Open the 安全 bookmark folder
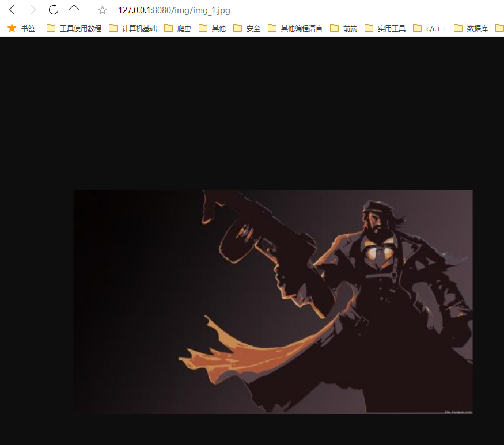This screenshot has width=504, height=445. (x=247, y=28)
